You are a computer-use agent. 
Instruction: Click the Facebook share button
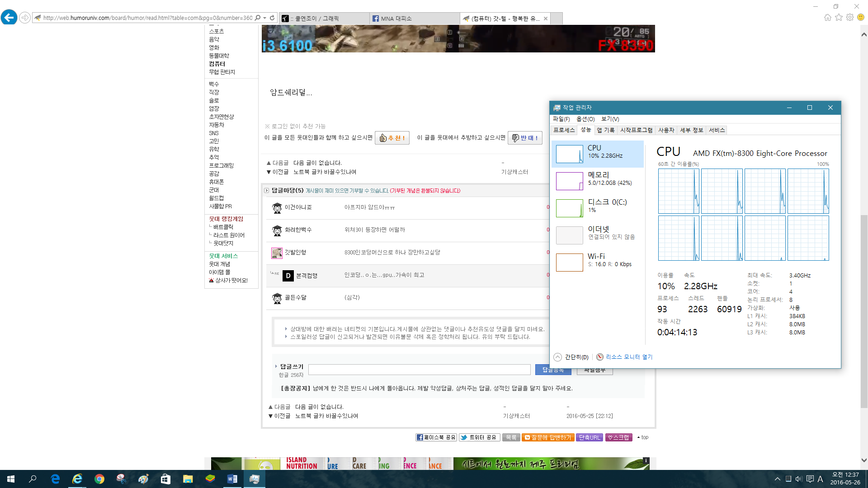(x=436, y=437)
